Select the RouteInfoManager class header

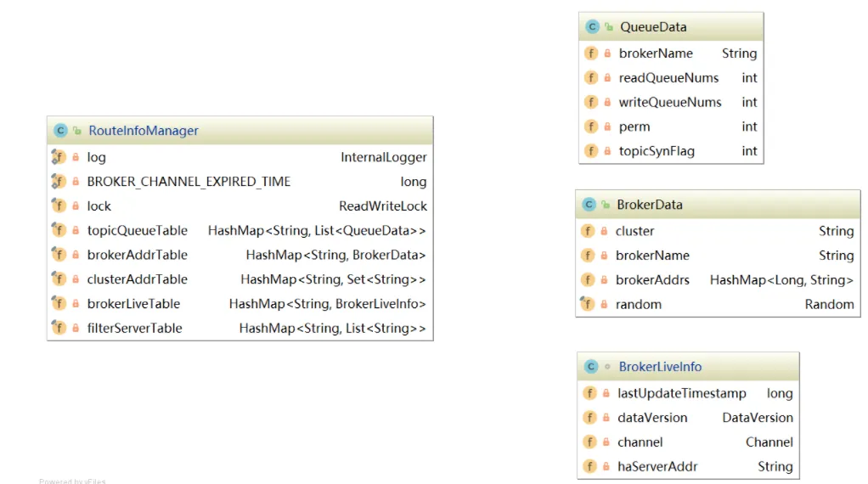click(x=240, y=131)
